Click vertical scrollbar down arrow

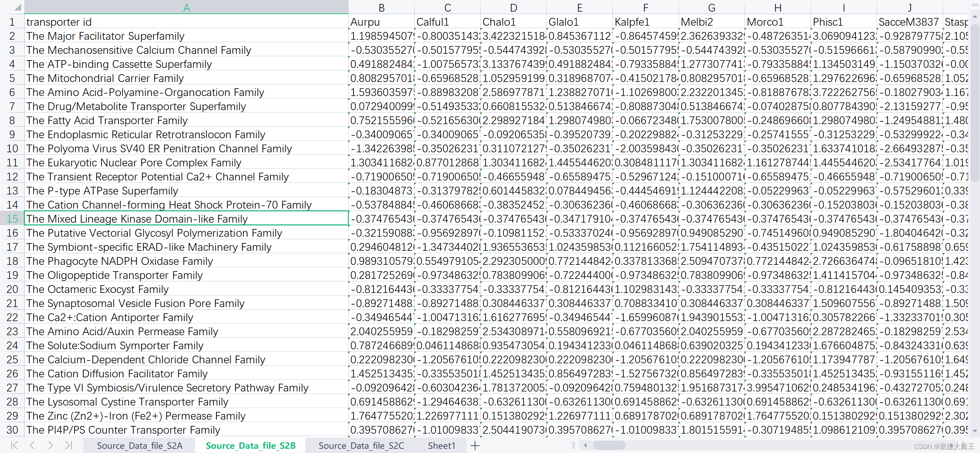tap(975, 430)
